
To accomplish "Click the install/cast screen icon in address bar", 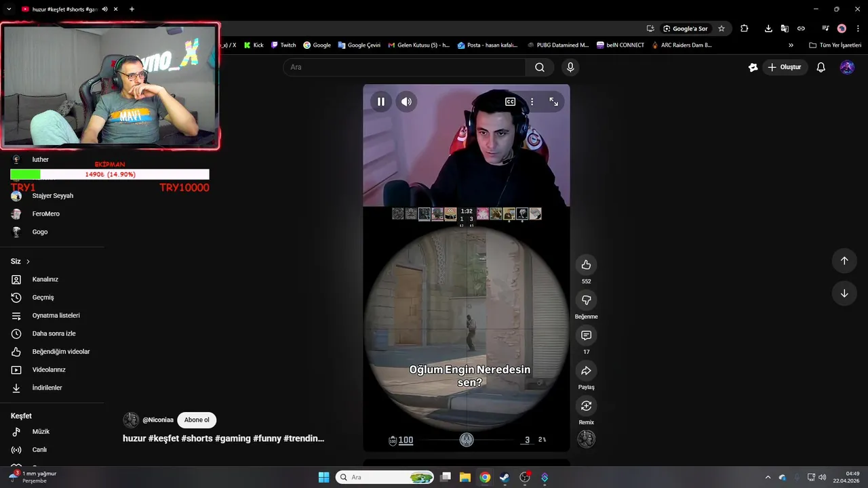I will [650, 28].
